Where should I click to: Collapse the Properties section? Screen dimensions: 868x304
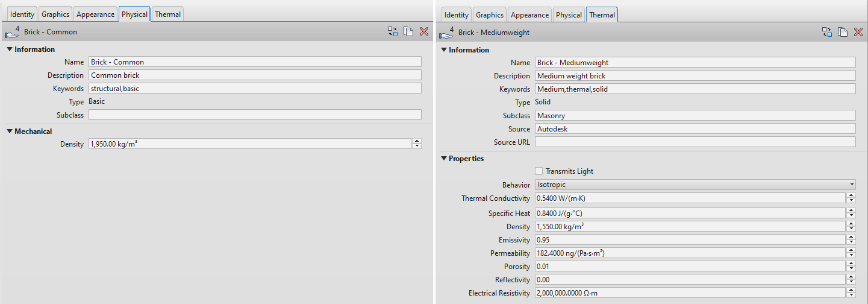point(444,159)
